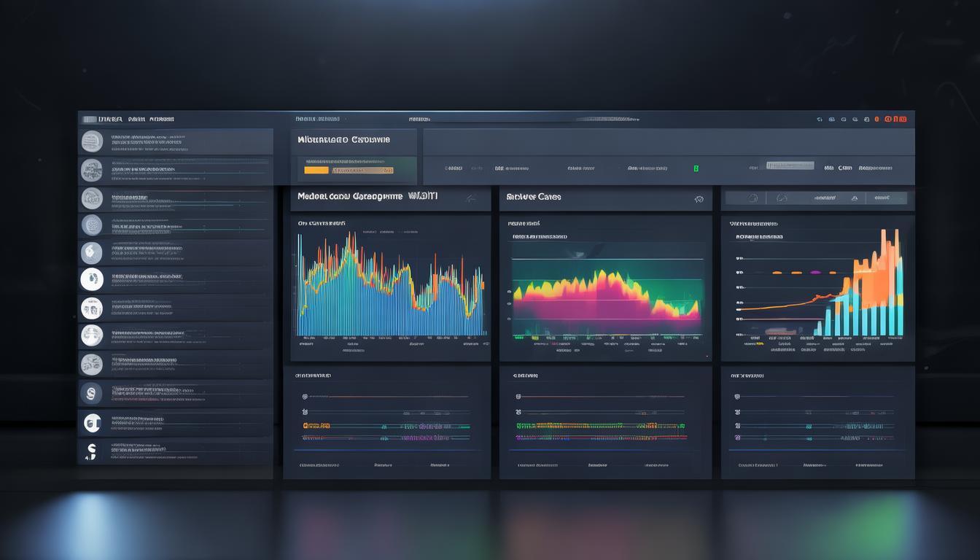
Task: Select the orange label in bottom-left panel
Action: 316,425
